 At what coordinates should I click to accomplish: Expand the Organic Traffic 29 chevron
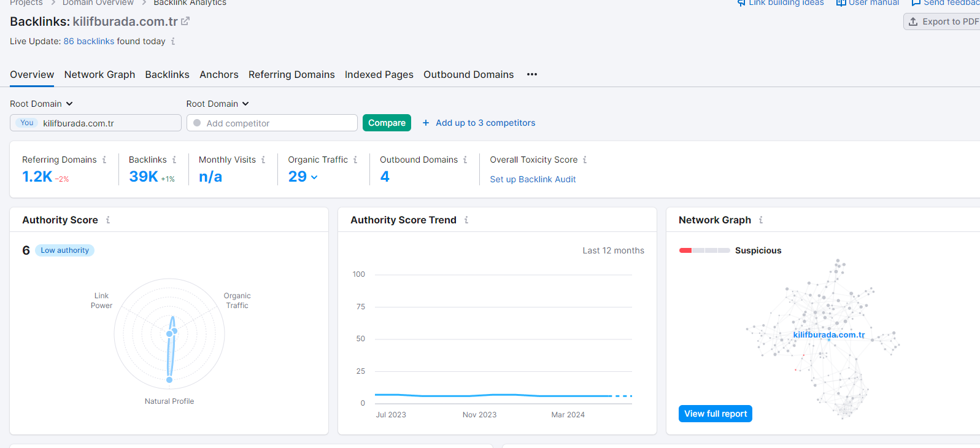click(314, 177)
